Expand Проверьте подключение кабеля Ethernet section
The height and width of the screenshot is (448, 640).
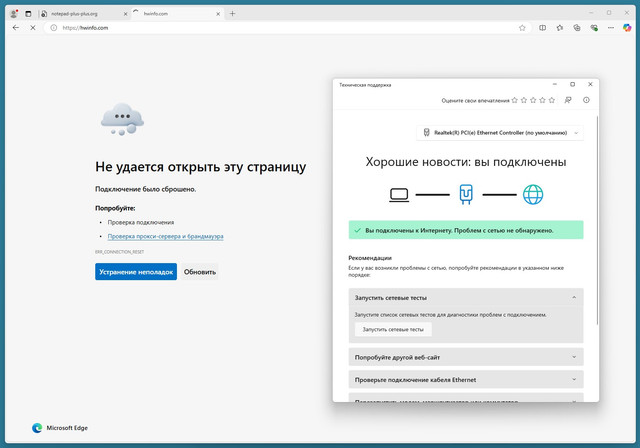click(x=466, y=379)
